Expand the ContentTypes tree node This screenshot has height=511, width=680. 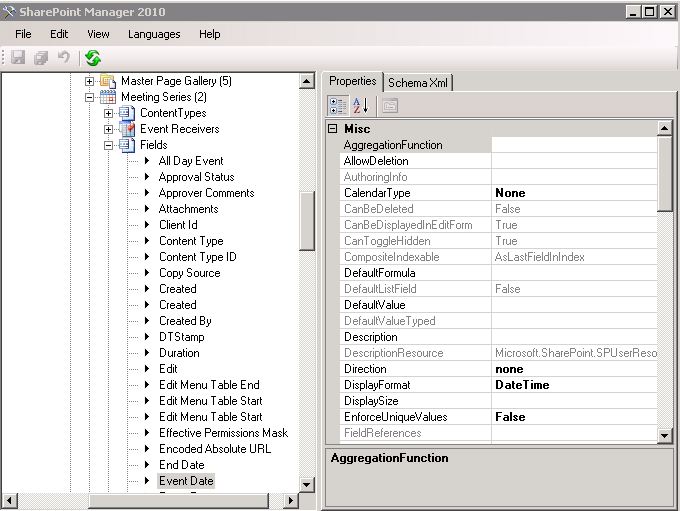[109, 113]
